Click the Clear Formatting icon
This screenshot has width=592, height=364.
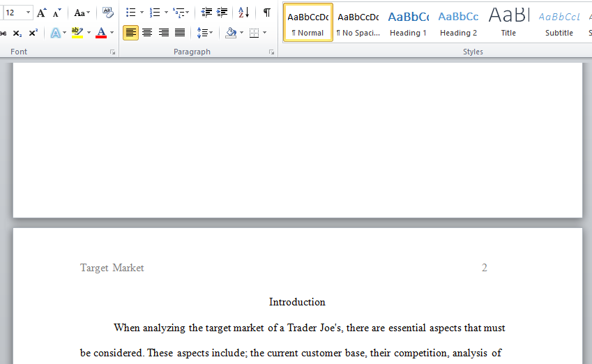tap(108, 13)
